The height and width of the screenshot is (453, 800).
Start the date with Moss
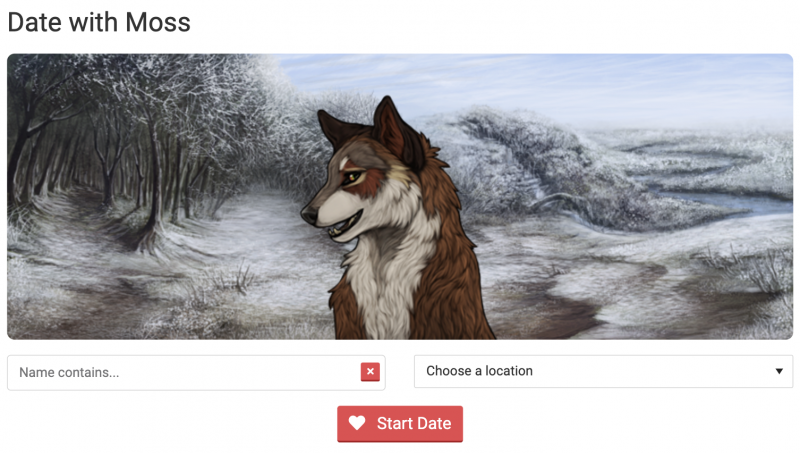[x=400, y=424]
